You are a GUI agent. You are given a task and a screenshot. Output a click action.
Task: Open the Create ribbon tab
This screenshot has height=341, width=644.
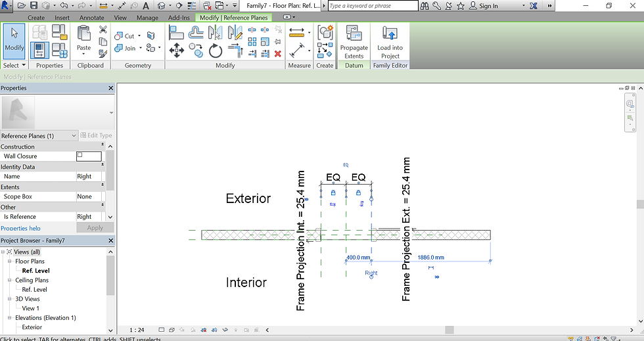[36, 18]
